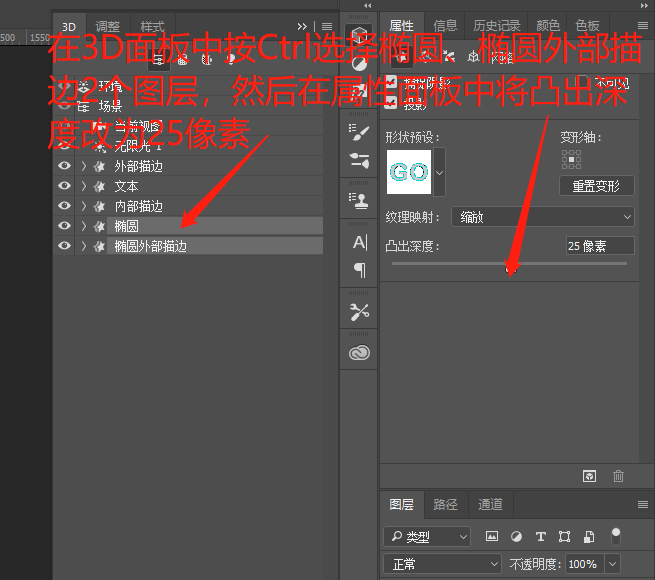Expand the 椭圆 tree item
The width and height of the screenshot is (655, 580).
tap(84, 226)
